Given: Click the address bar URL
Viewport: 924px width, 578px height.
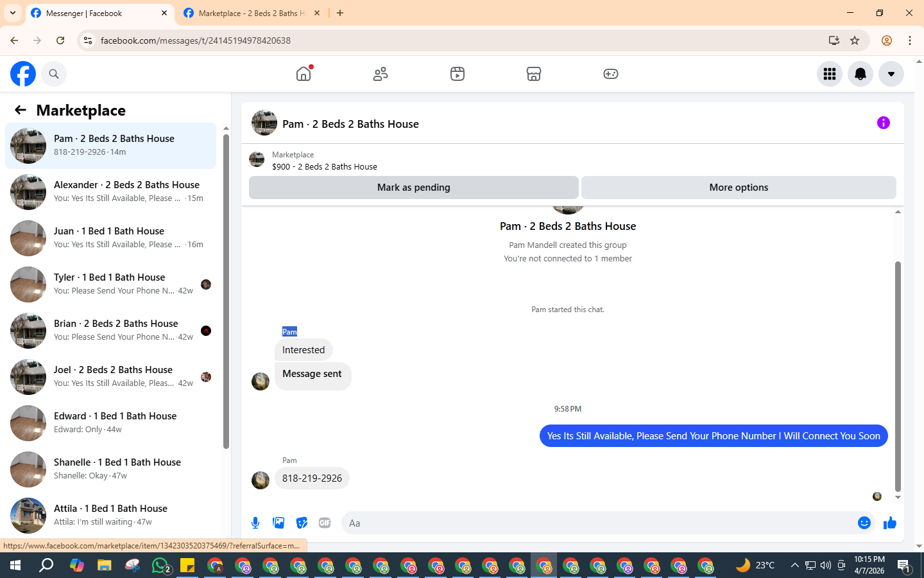Looking at the screenshot, I should click(x=196, y=40).
